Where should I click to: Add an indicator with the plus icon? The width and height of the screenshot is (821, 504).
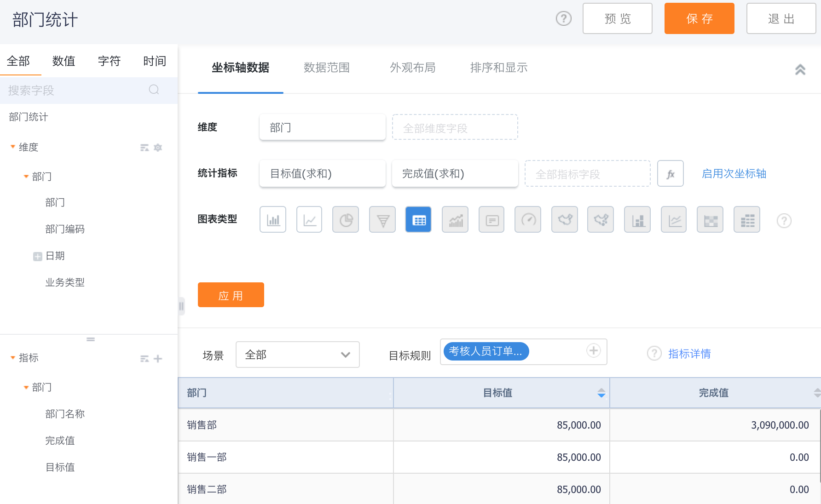click(x=158, y=359)
